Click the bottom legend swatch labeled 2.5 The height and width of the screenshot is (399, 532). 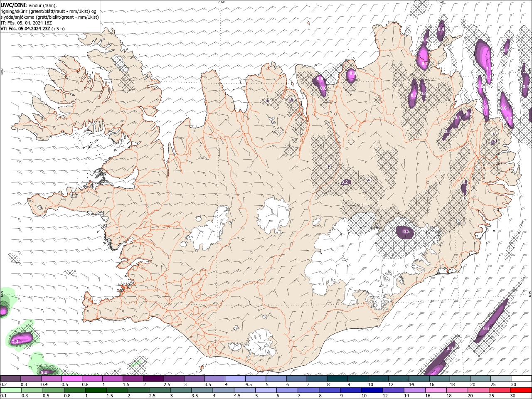pos(160,390)
